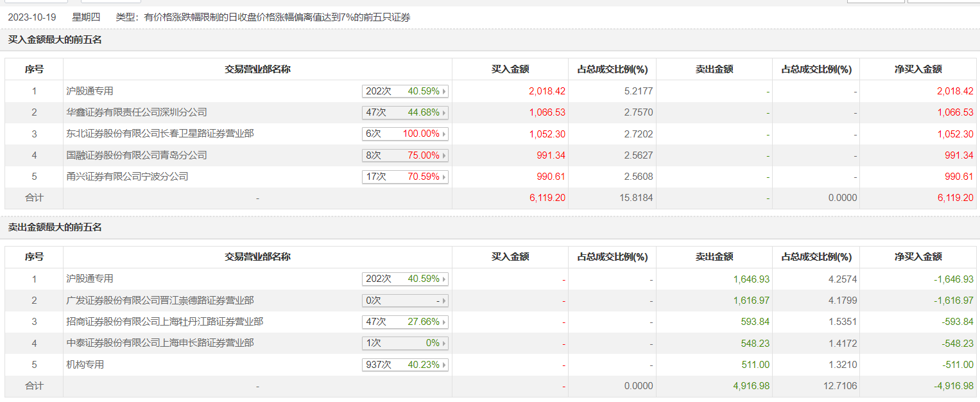
Task: Click the 卖出金额最大的前五名 section heading
Action: 55,227
